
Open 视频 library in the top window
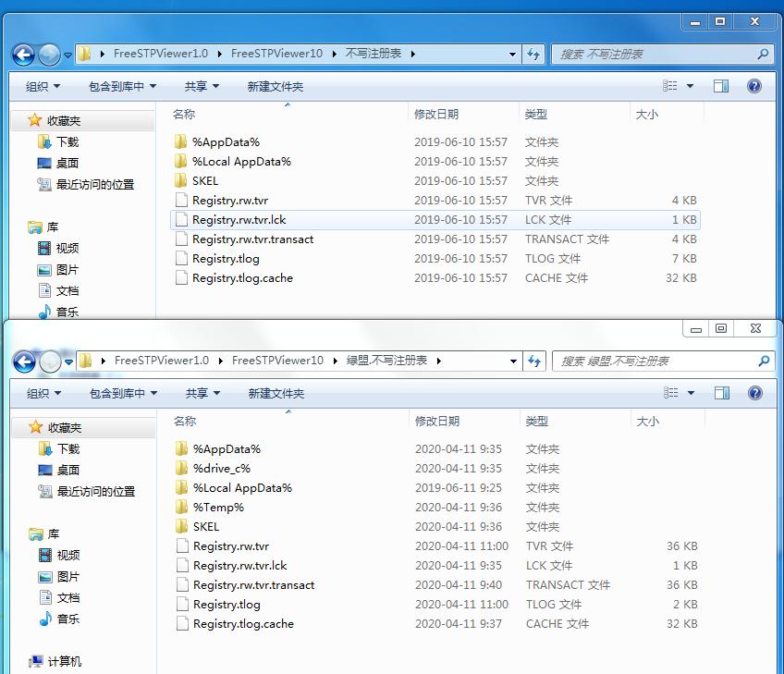[58, 248]
